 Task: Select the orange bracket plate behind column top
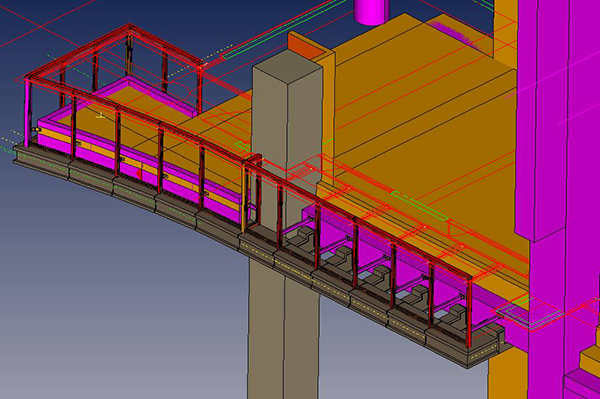click(x=304, y=46)
